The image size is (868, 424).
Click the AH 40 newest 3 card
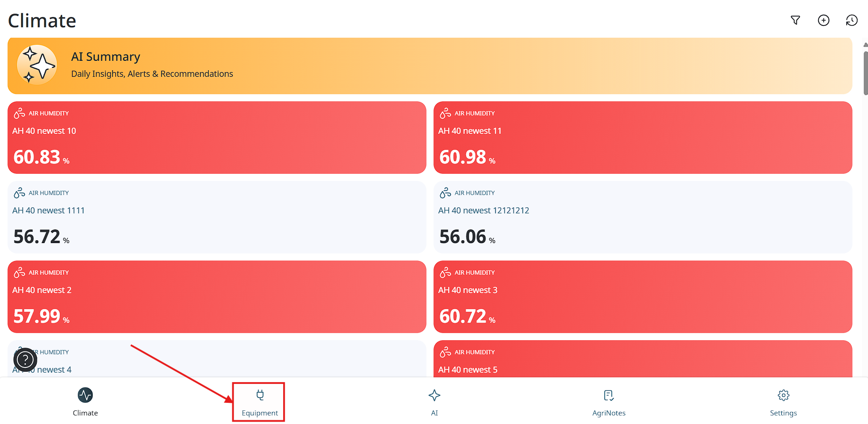click(x=643, y=297)
